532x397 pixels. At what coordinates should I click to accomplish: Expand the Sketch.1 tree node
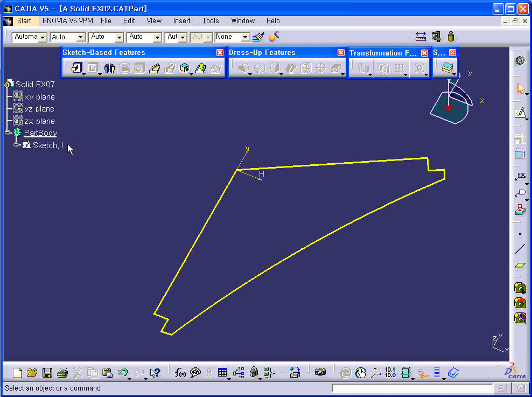[17, 145]
